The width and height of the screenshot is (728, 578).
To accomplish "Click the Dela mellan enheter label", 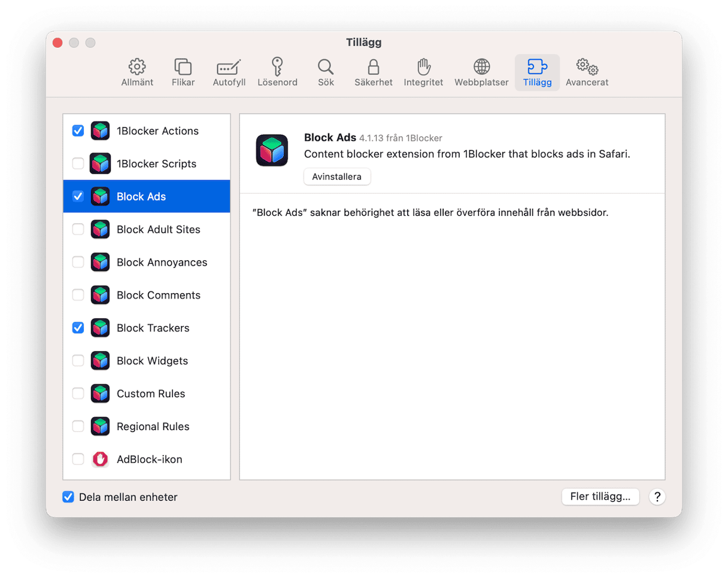I will pyautogui.click(x=128, y=497).
